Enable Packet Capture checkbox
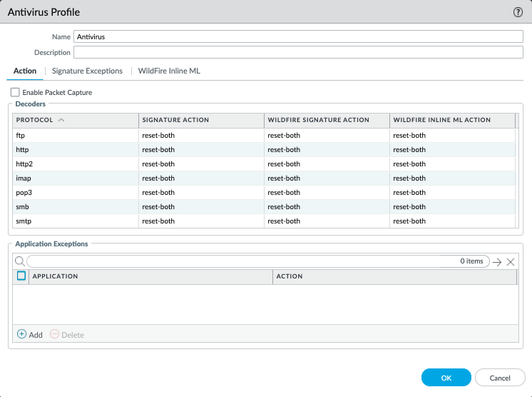This screenshot has height=397, width=532. coord(15,92)
